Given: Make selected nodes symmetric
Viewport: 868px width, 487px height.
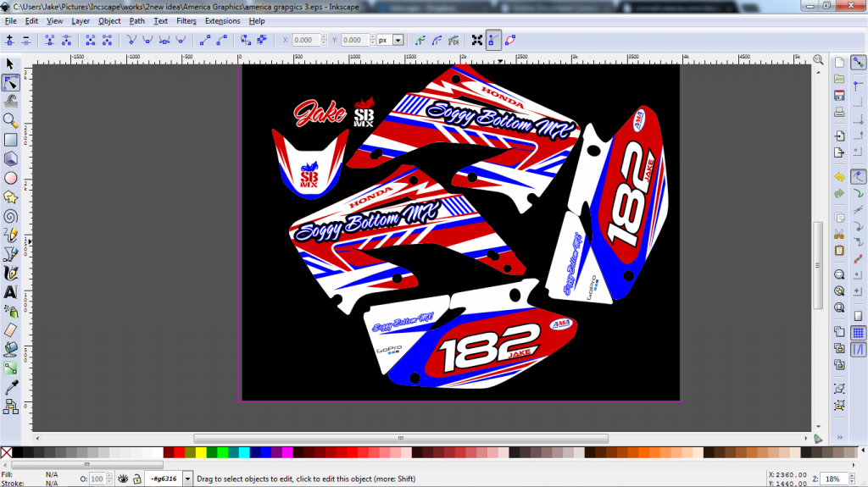Looking at the screenshot, I should (x=164, y=40).
